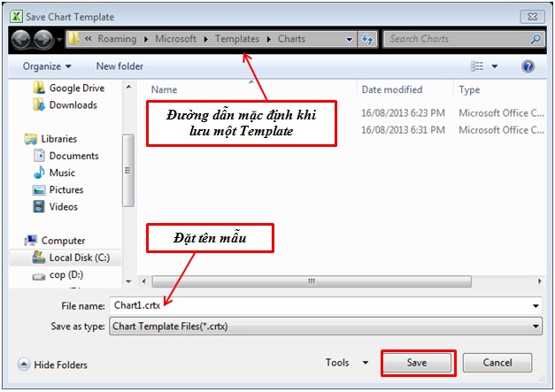Click the search magnifier icon
The image size is (555, 392).
[536, 40]
